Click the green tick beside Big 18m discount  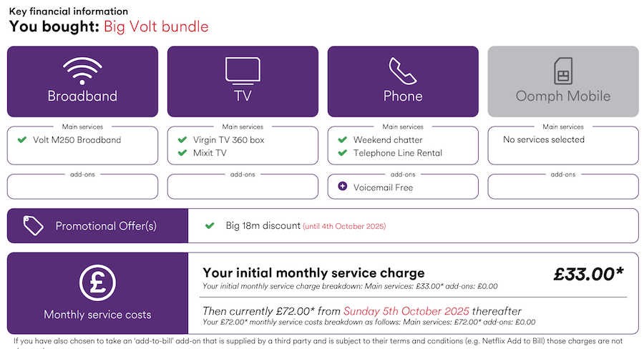[210, 225]
